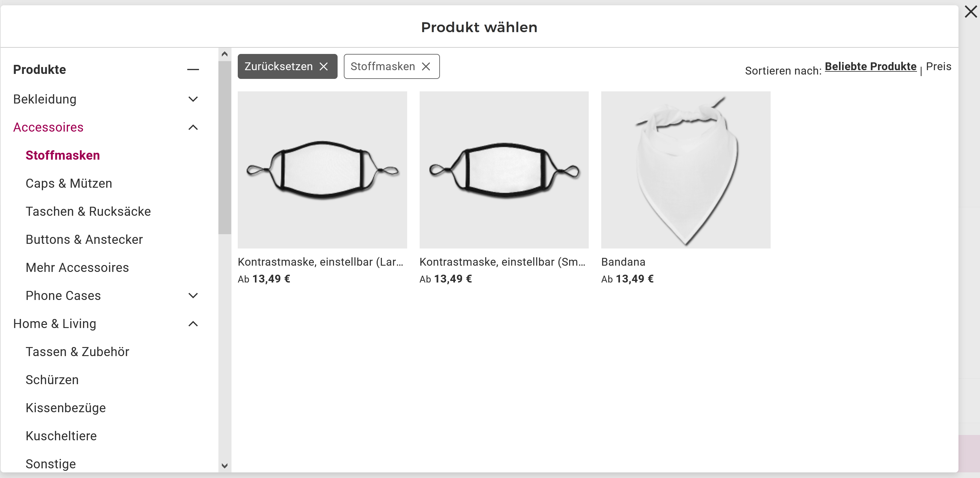Choose the Kontrastmaske Small product image

point(504,170)
